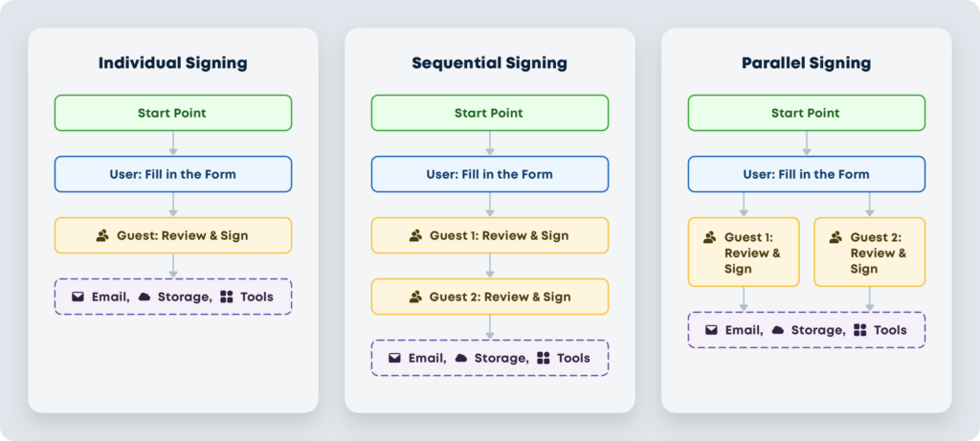Click the Guest 2 icon in Parallel Signing
Viewport: 980px width, 441px height.
[x=835, y=237]
